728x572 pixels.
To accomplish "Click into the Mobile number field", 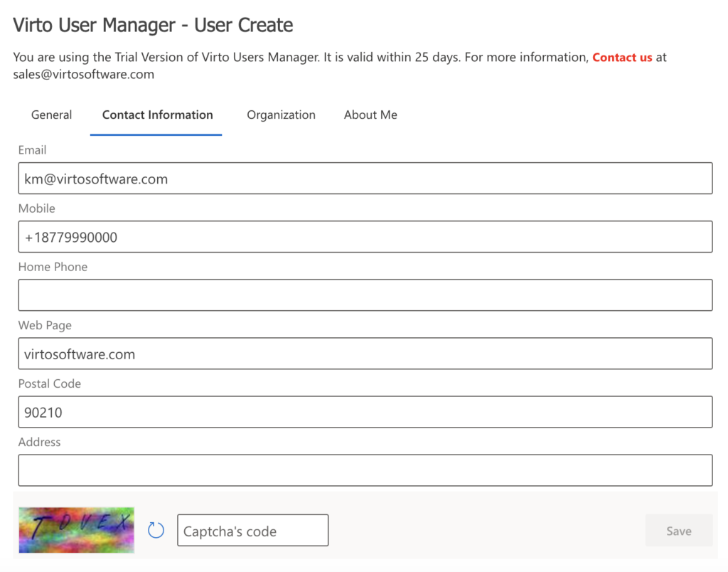I will (365, 237).
